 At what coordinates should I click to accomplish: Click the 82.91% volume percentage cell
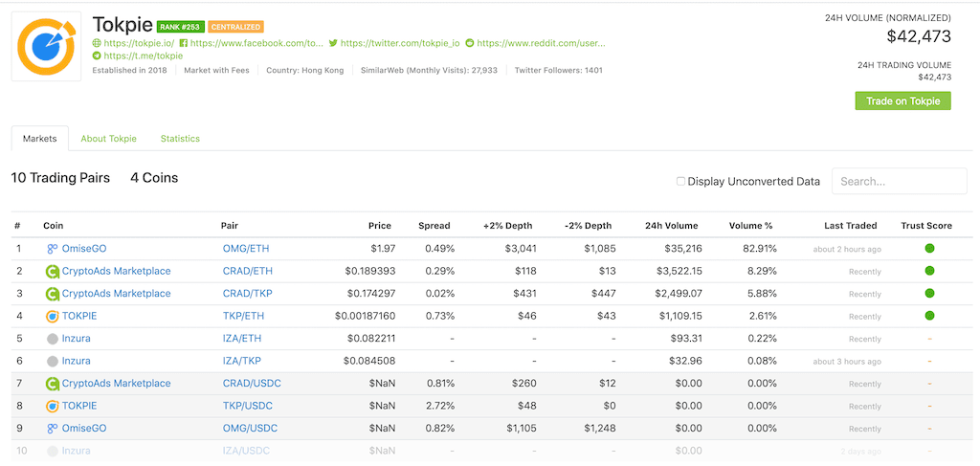pos(758,249)
